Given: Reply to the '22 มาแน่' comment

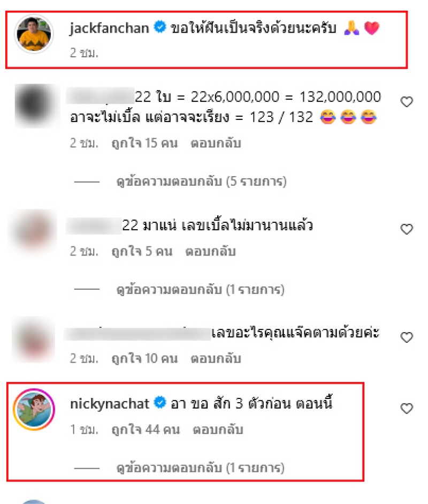Looking at the screenshot, I should point(211,251).
